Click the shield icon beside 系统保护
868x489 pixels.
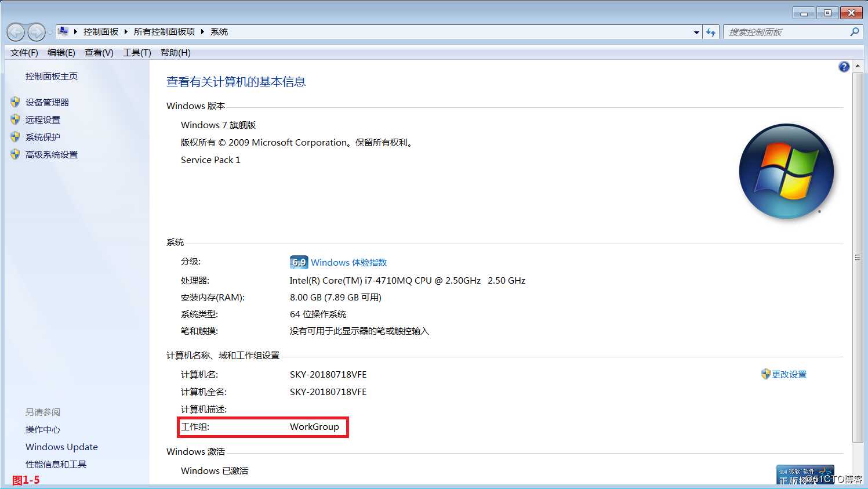16,137
